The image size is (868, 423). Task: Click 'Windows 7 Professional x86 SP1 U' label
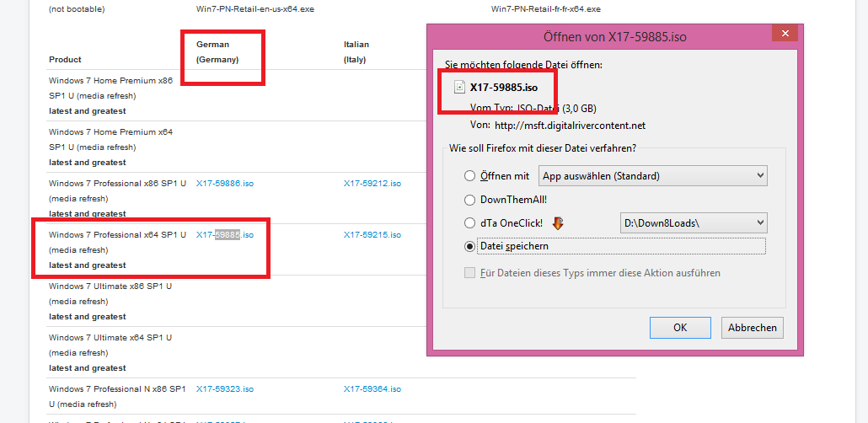coord(117,183)
